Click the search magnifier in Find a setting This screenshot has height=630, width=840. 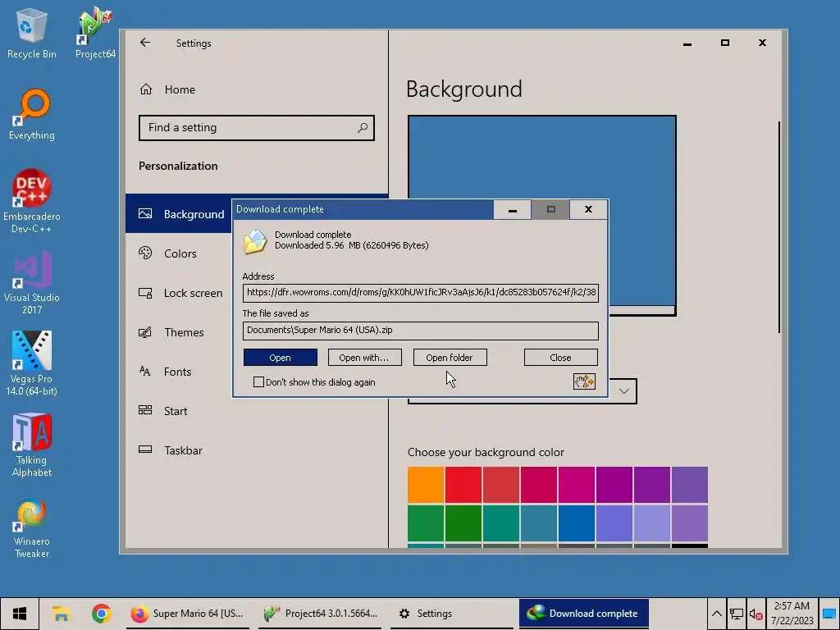coord(363,127)
